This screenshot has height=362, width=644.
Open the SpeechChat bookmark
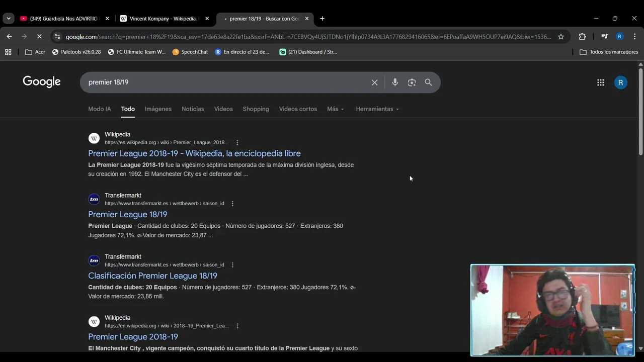tap(190, 52)
